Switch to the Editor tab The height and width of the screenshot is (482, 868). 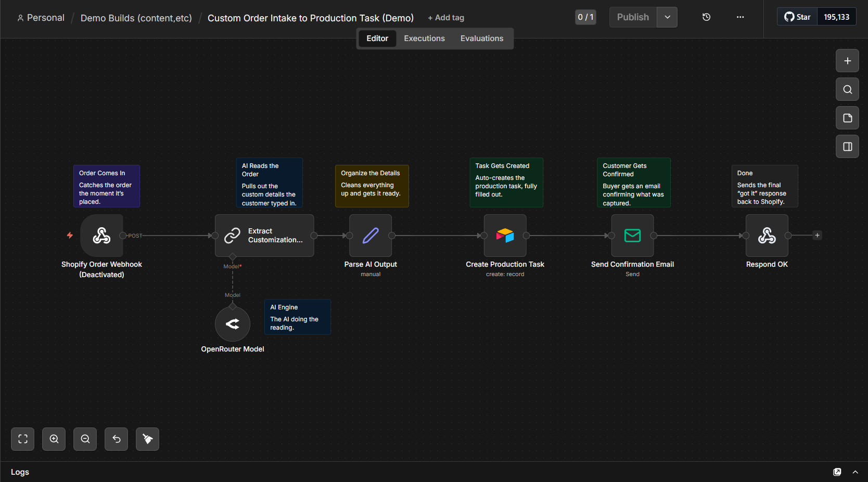tap(377, 38)
